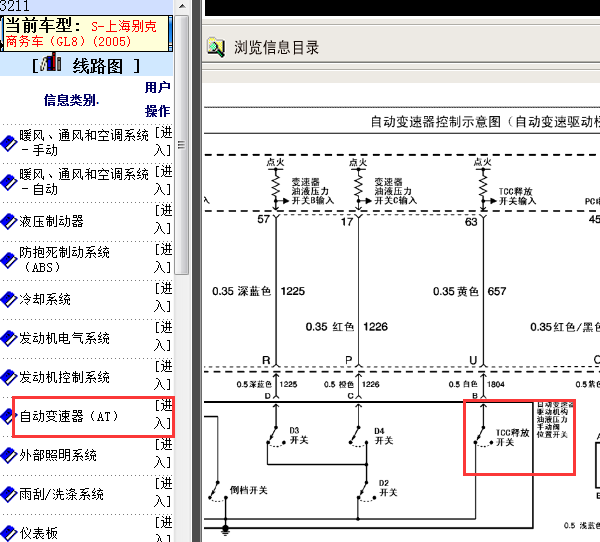Select 防抱死制动系统（ABS）category text
600x542 pixels.
64,260
